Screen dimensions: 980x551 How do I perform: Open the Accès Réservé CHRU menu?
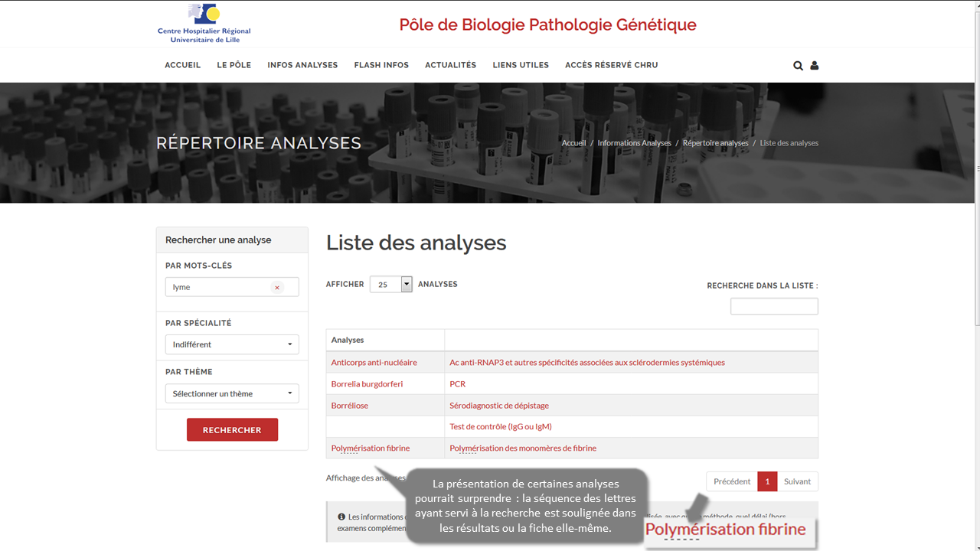611,65
